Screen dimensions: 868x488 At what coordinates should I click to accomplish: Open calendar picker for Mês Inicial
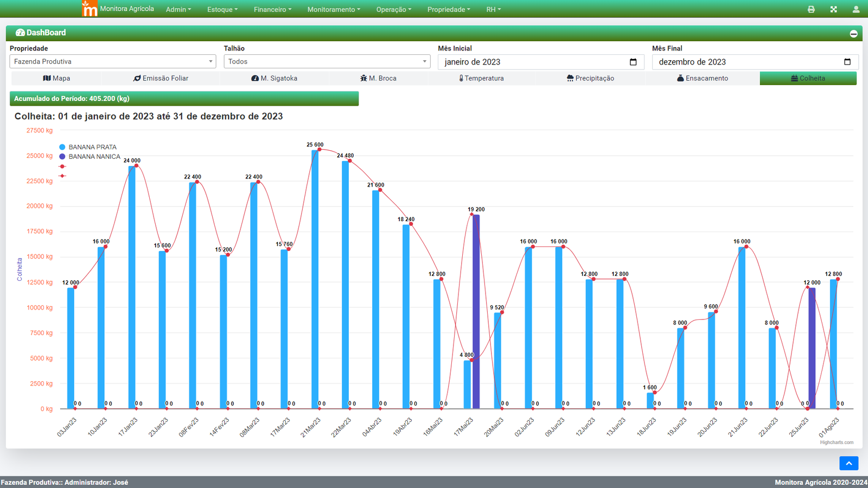[633, 62]
